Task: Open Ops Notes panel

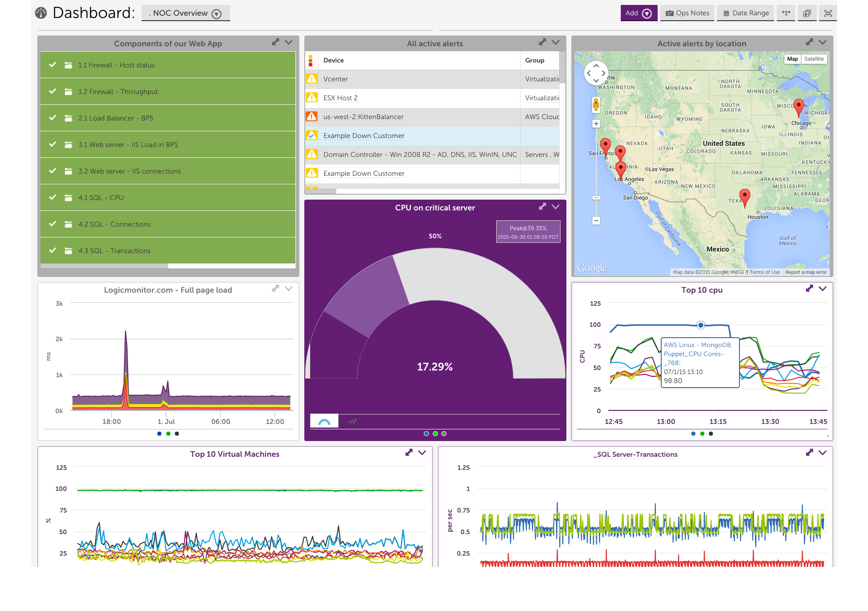Action: click(x=687, y=13)
